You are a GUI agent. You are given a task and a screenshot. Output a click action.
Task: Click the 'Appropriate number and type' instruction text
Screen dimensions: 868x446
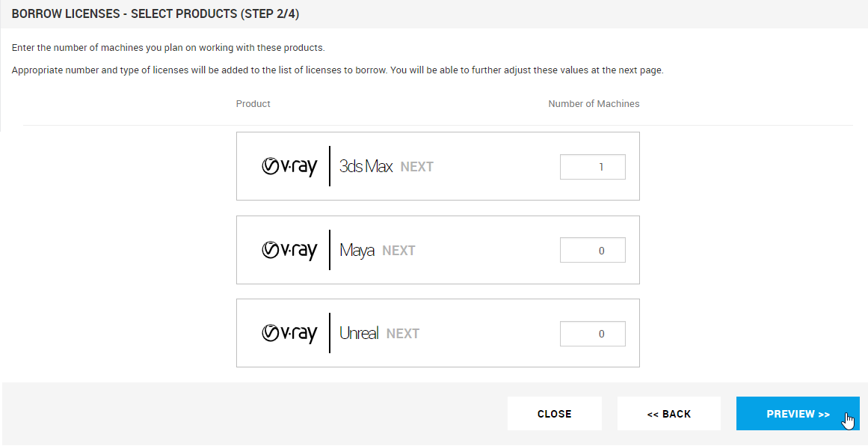coord(337,70)
